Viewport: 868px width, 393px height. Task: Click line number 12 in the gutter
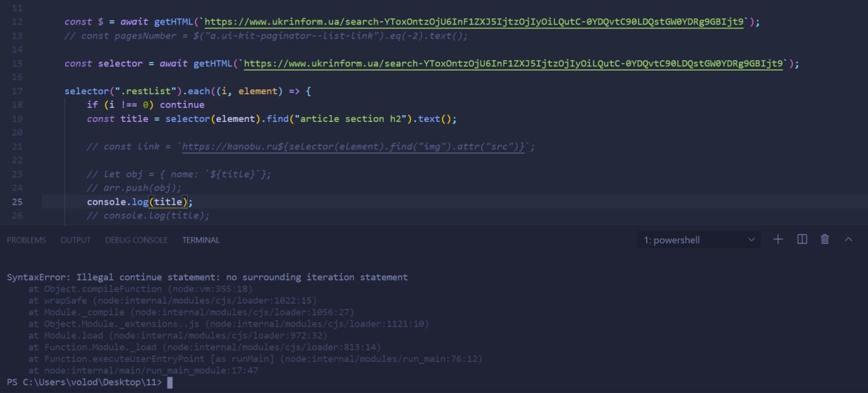(17, 22)
